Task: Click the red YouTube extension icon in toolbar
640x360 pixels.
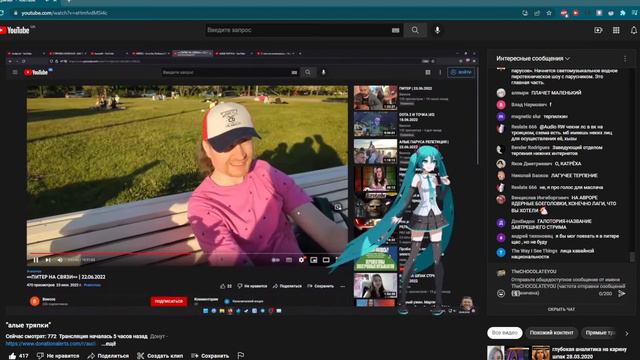Action: point(576,13)
